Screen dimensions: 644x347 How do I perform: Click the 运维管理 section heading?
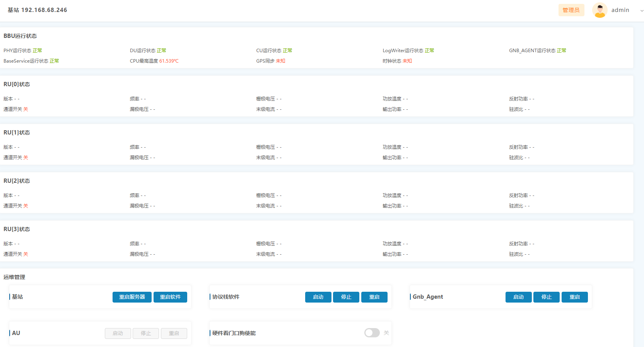[14, 277]
